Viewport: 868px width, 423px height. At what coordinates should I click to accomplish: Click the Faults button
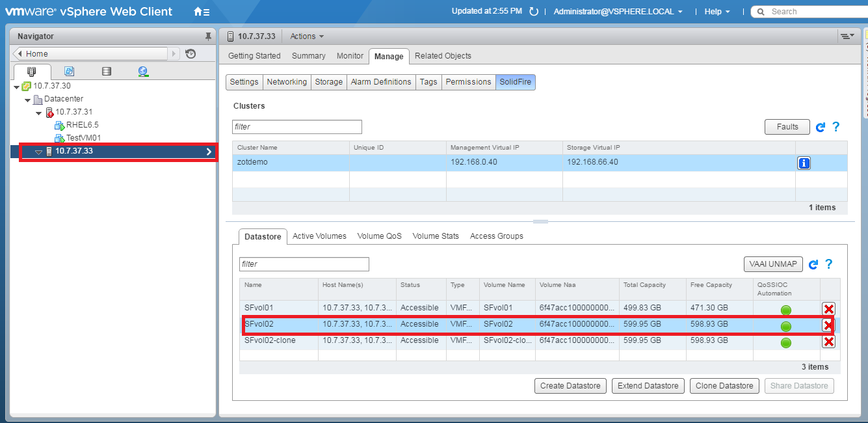(x=787, y=127)
